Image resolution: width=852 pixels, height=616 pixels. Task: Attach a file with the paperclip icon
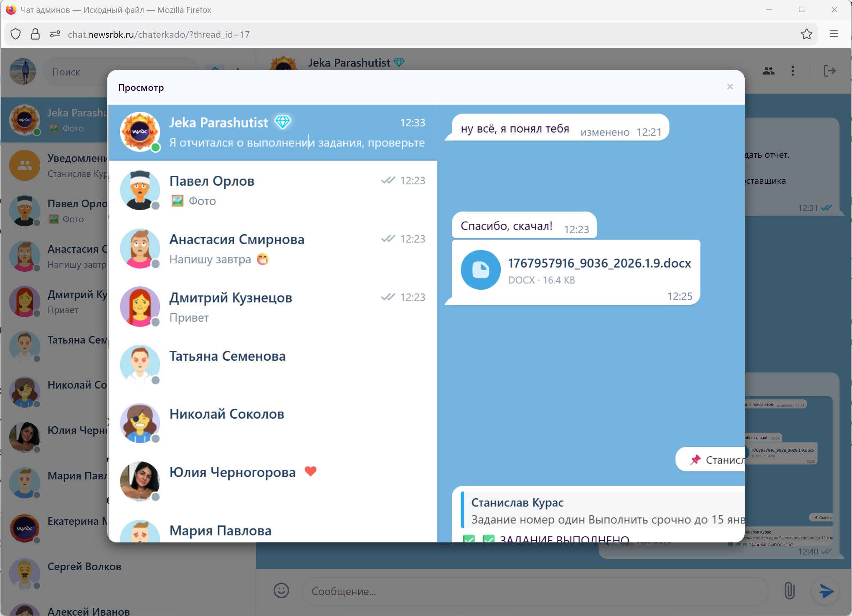[x=789, y=591]
